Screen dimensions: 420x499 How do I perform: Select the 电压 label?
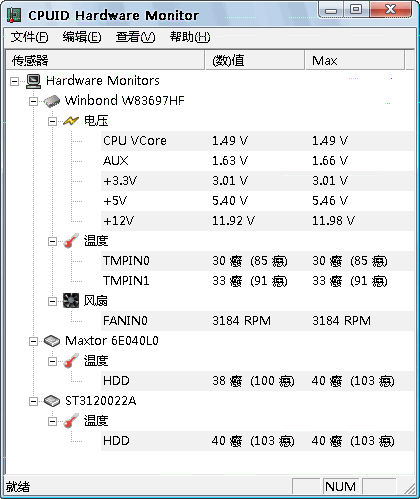[96, 121]
